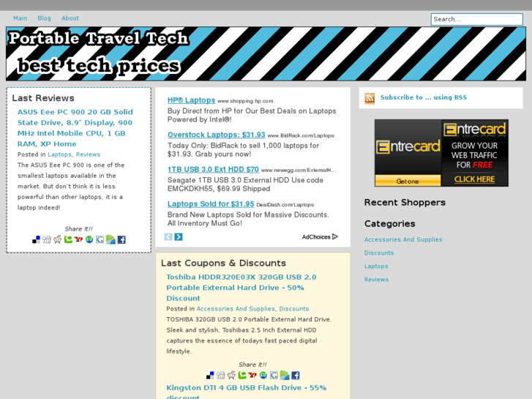
Task: Click the Recent Shoppers heading
Action: click(x=405, y=202)
